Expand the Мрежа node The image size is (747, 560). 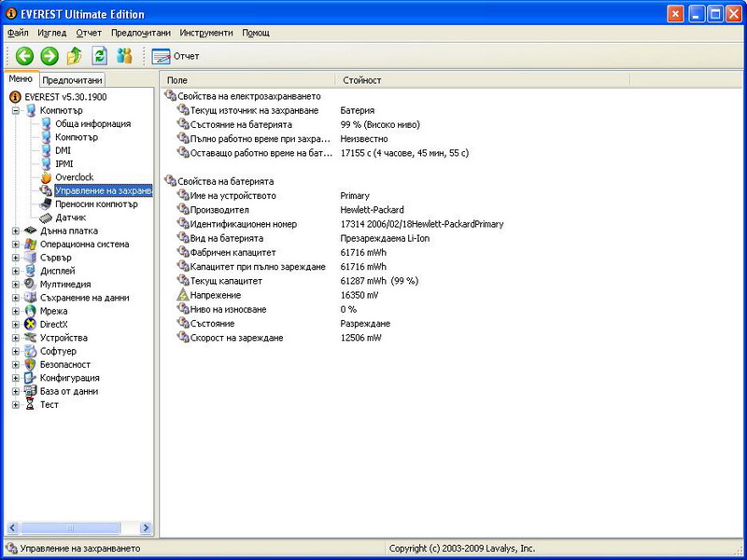click(16, 311)
